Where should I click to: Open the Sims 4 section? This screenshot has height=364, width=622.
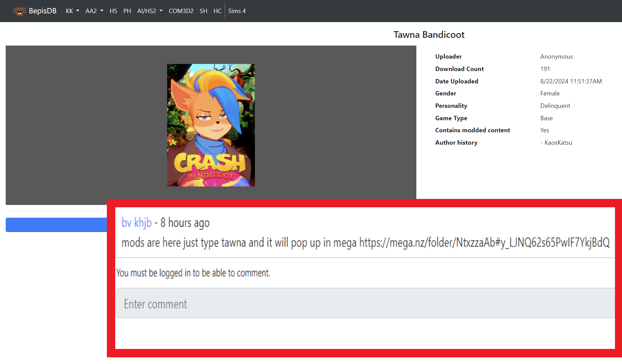(237, 11)
